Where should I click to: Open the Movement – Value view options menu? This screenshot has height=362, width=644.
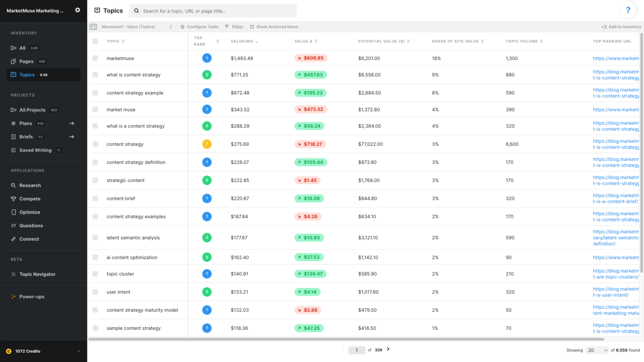[170, 26]
